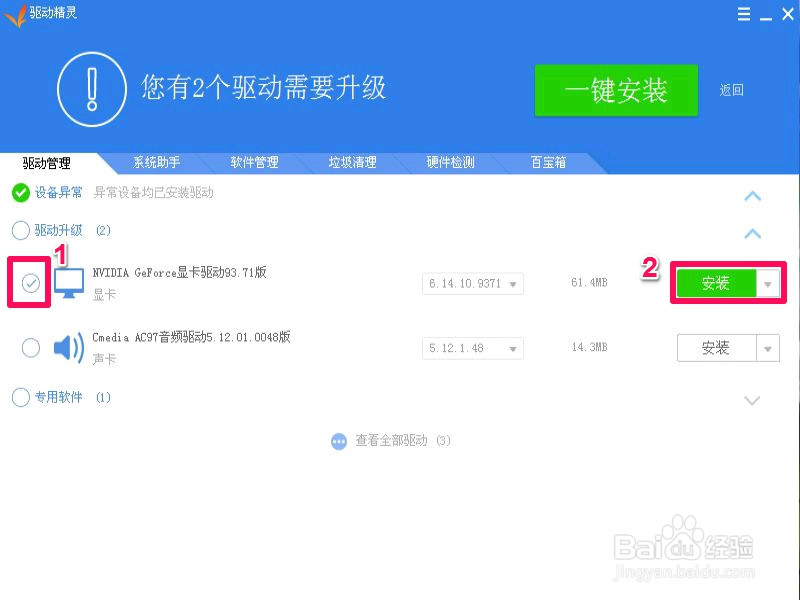This screenshot has height=600, width=800.
Task: Check the 驱动升级 group checkbox
Action: 21,231
